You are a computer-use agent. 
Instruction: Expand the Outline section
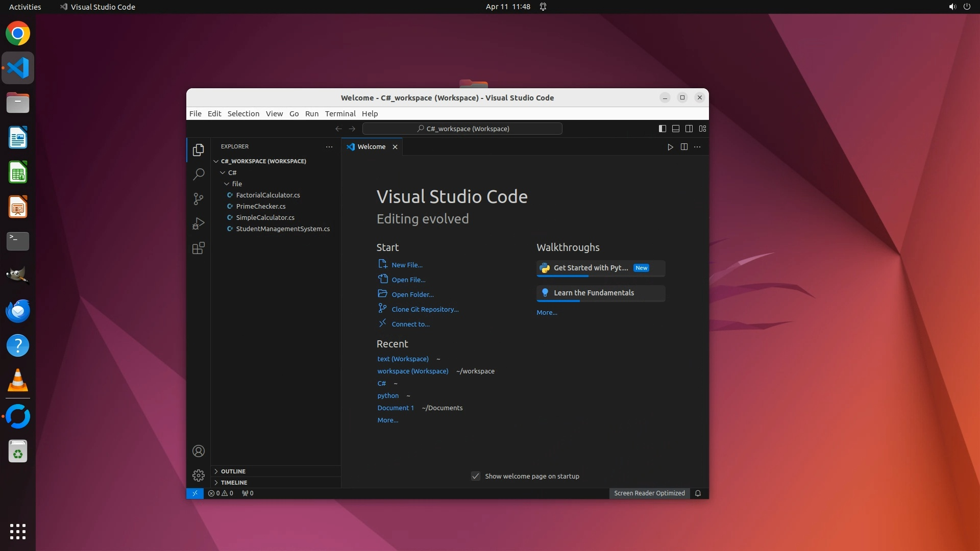233,471
